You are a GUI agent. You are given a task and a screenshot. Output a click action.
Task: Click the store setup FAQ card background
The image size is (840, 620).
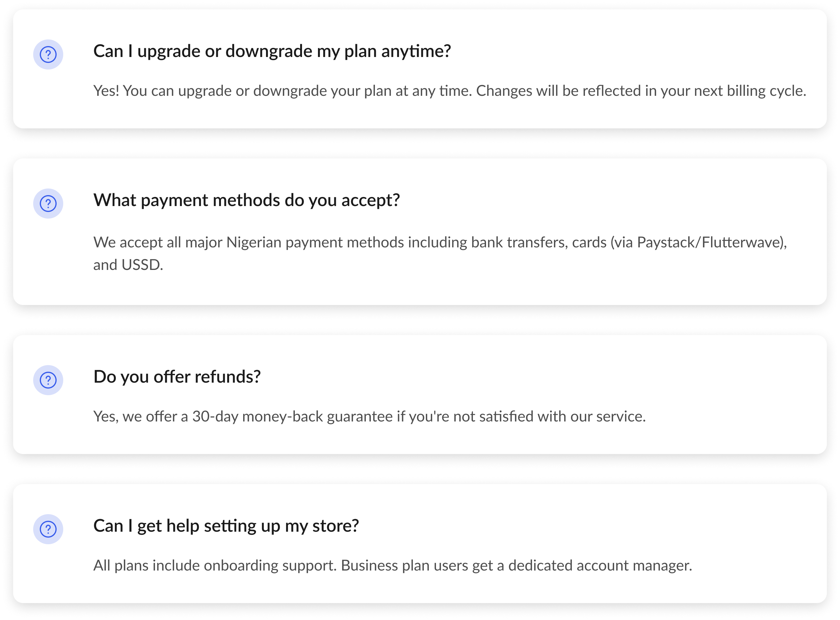(420, 543)
